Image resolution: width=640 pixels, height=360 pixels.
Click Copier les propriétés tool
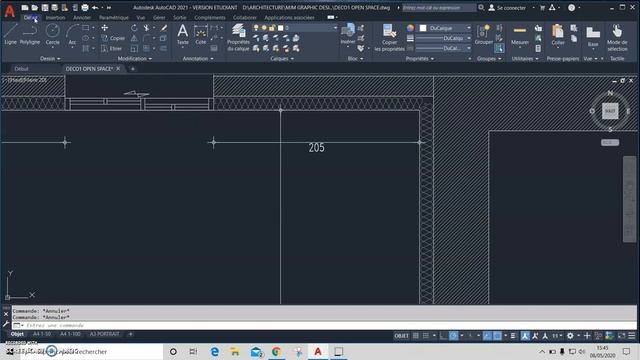(x=389, y=37)
